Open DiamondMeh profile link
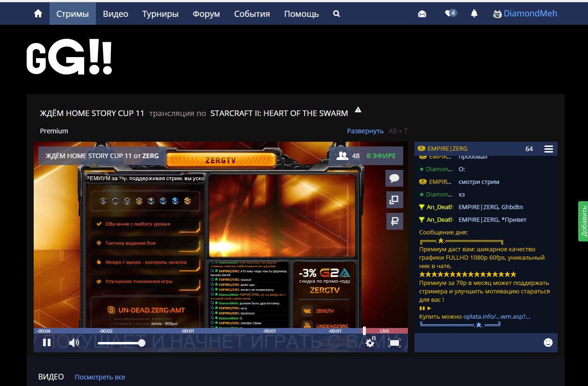This screenshot has width=588, height=386. coord(525,14)
